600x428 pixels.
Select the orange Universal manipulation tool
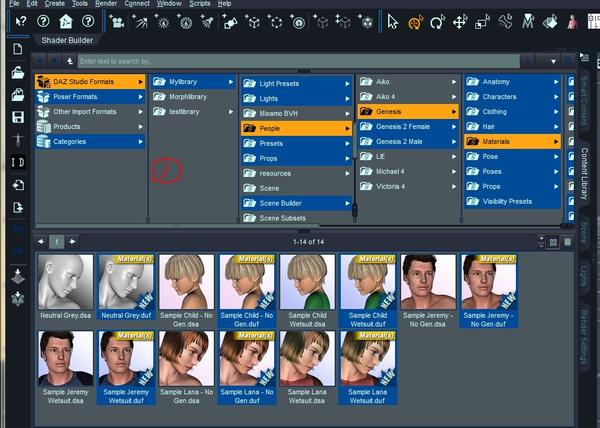tap(416, 22)
